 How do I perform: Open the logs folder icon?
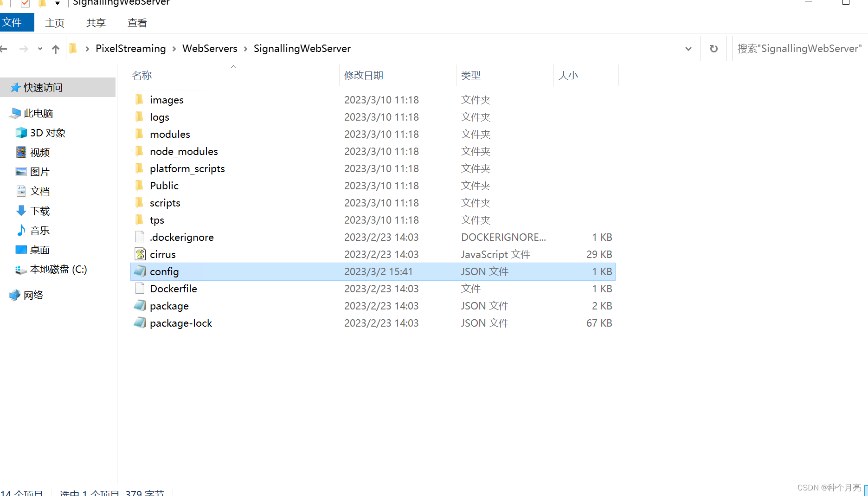(139, 116)
